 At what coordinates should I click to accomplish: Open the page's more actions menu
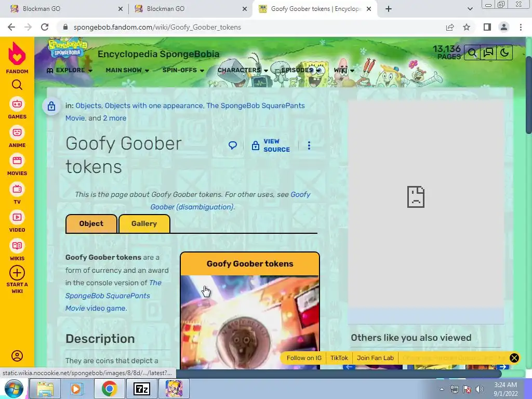[309, 145]
